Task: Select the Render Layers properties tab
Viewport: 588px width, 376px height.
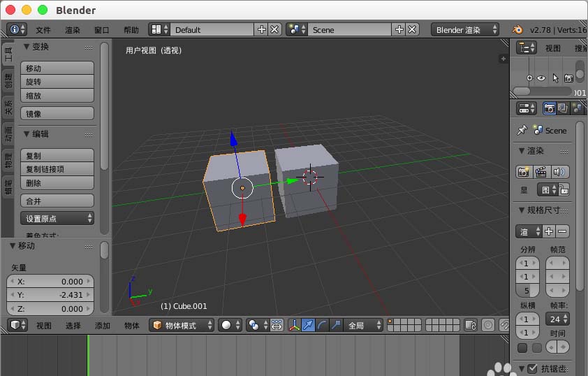Action: [562, 108]
